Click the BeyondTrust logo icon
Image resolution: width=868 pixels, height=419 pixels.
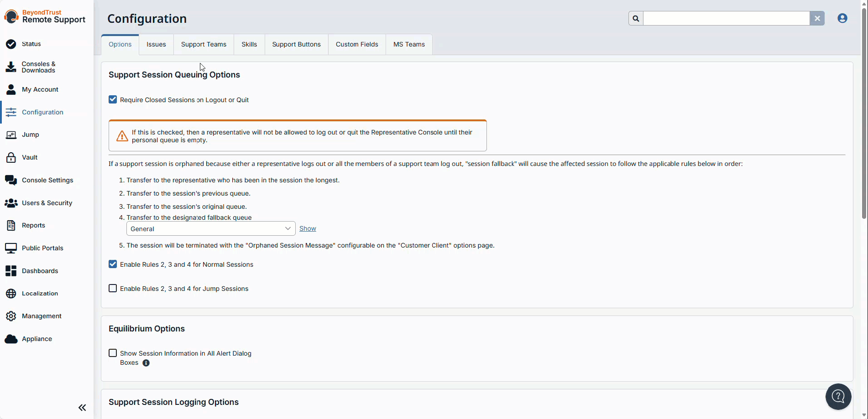(11, 16)
